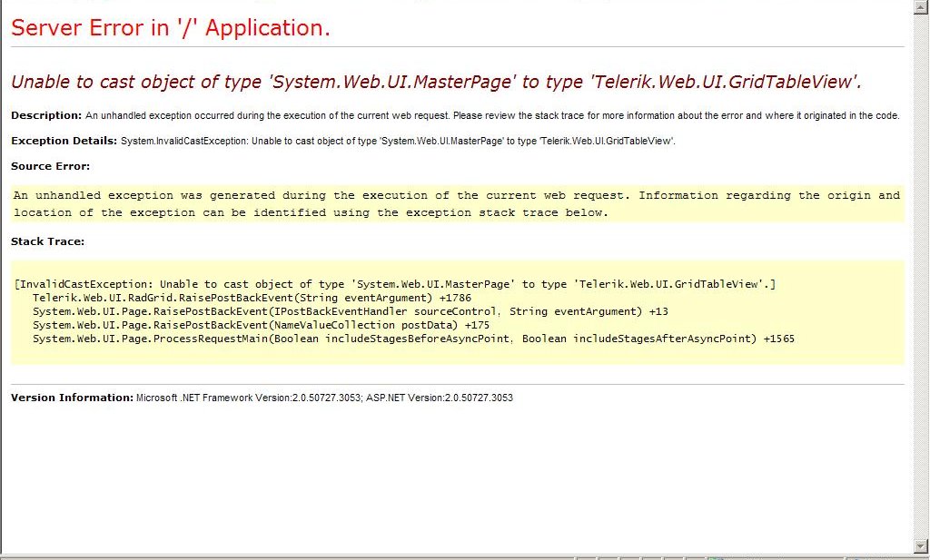
Task: Click the "Source Error:" label
Action: point(51,166)
